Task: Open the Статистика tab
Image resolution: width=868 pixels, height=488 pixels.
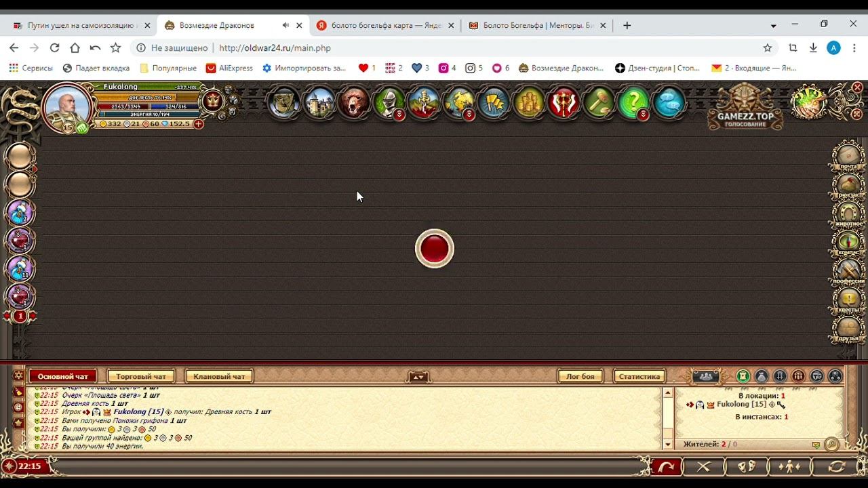Action: [x=639, y=376]
